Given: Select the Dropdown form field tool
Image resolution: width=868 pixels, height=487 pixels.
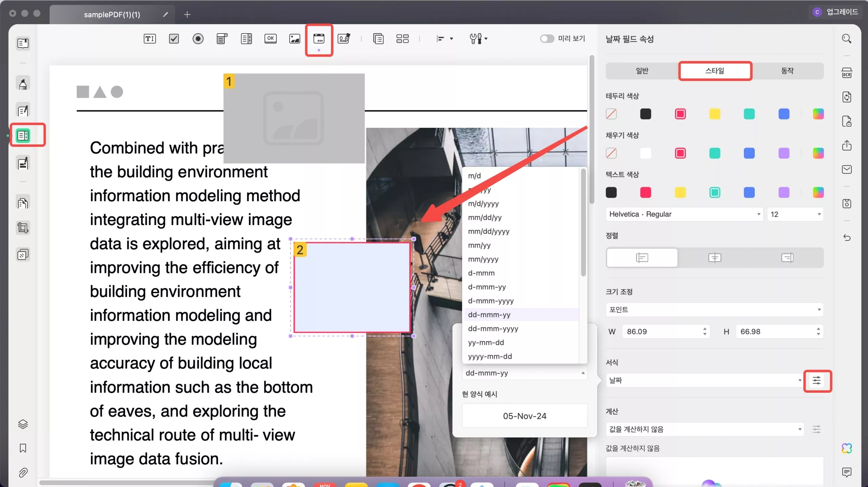Looking at the screenshot, I should pyautogui.click(x=222, y=39).
